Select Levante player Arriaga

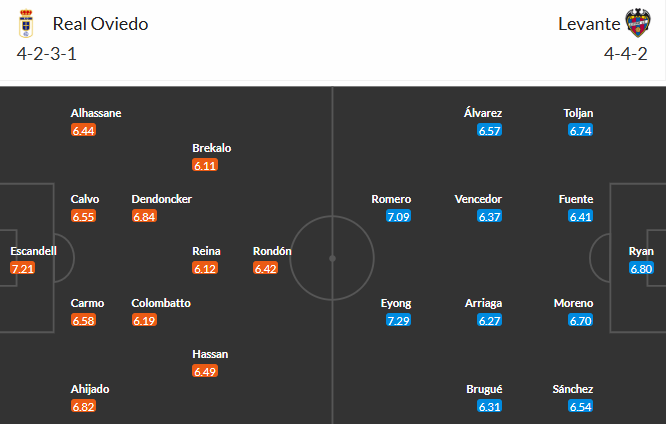point(483,303)
